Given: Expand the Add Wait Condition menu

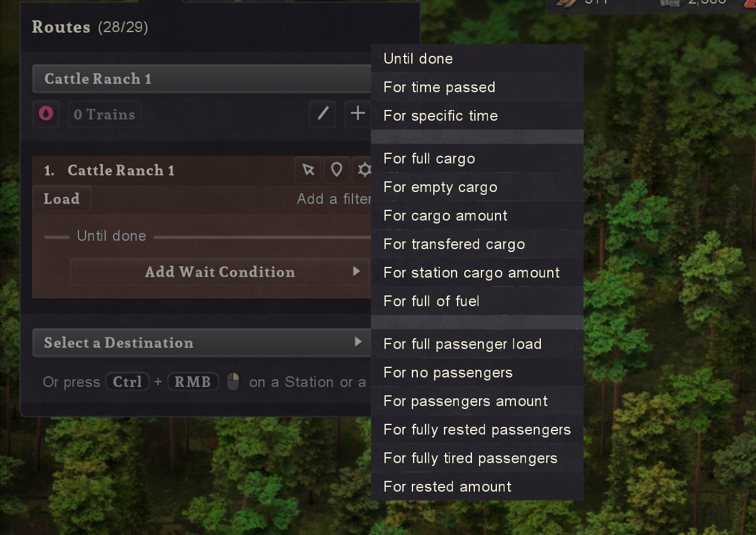Looking at the screenshot, I should click(220, 272).
